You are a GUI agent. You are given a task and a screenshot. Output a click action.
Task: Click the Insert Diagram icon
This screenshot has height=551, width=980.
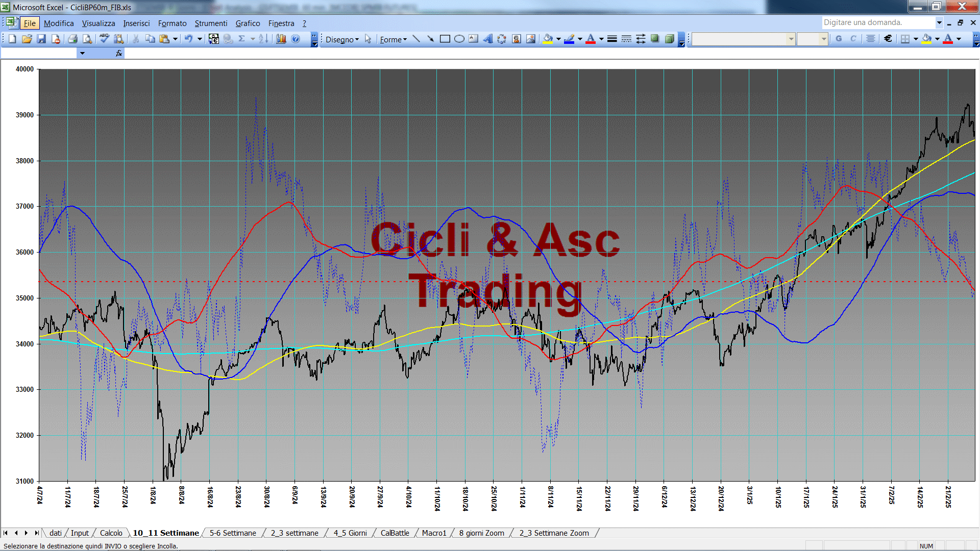[502, 39]
